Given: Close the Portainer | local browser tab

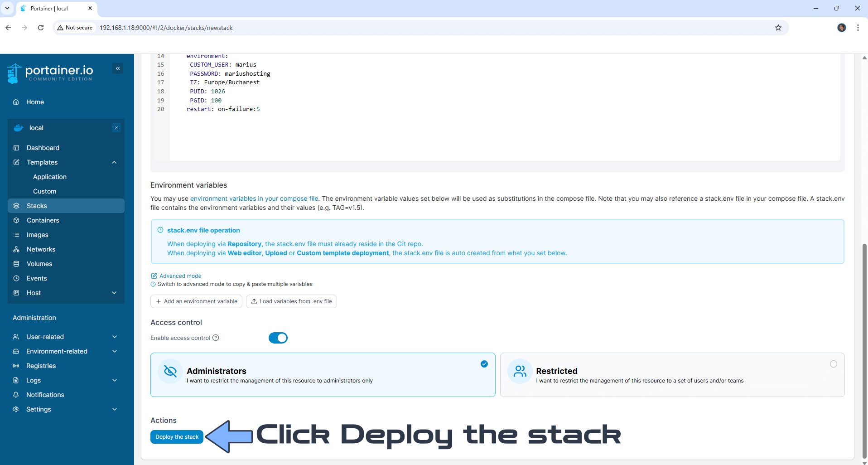Looking at the screenshot, I should coord(90,8).
